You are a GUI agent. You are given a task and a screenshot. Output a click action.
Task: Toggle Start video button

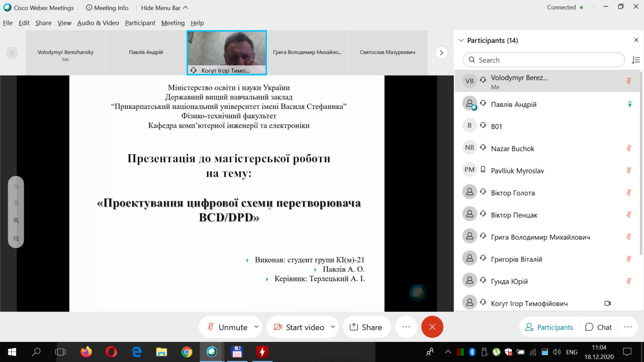pos(299,327)
